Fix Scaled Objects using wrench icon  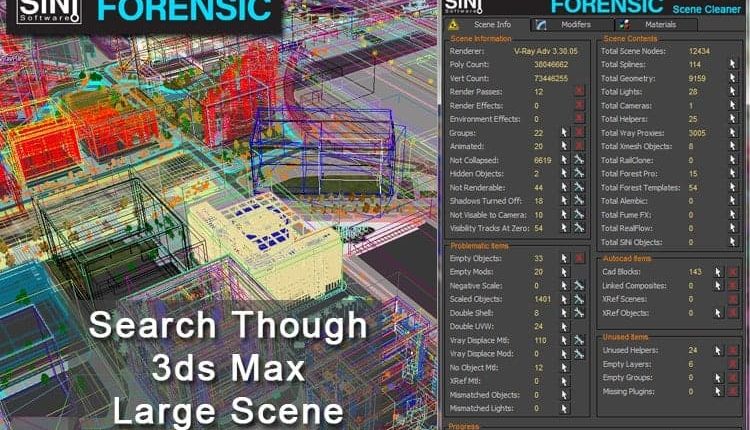(x=578, y=300)
